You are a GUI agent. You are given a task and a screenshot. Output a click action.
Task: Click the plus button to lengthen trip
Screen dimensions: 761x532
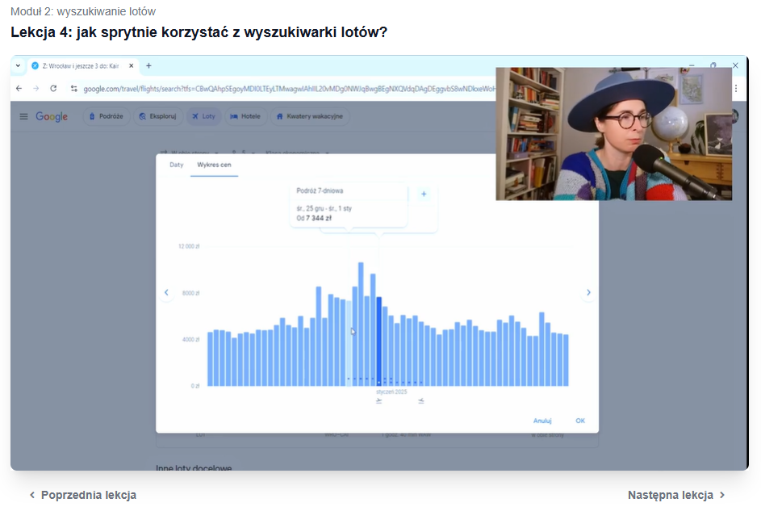click(x=424, y=194)
